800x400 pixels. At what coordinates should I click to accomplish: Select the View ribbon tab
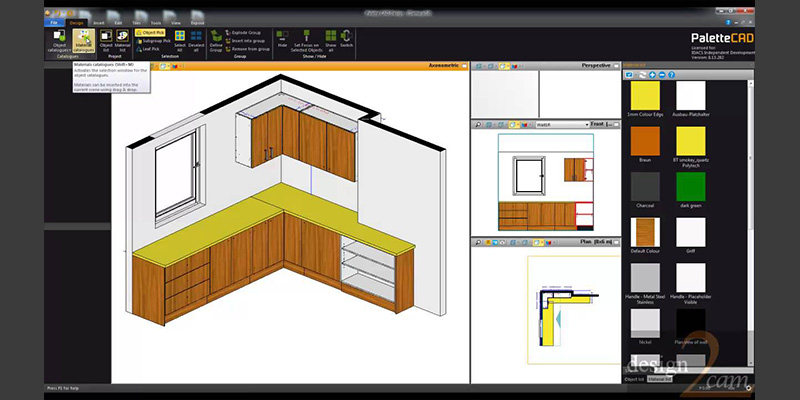(176, 22)
